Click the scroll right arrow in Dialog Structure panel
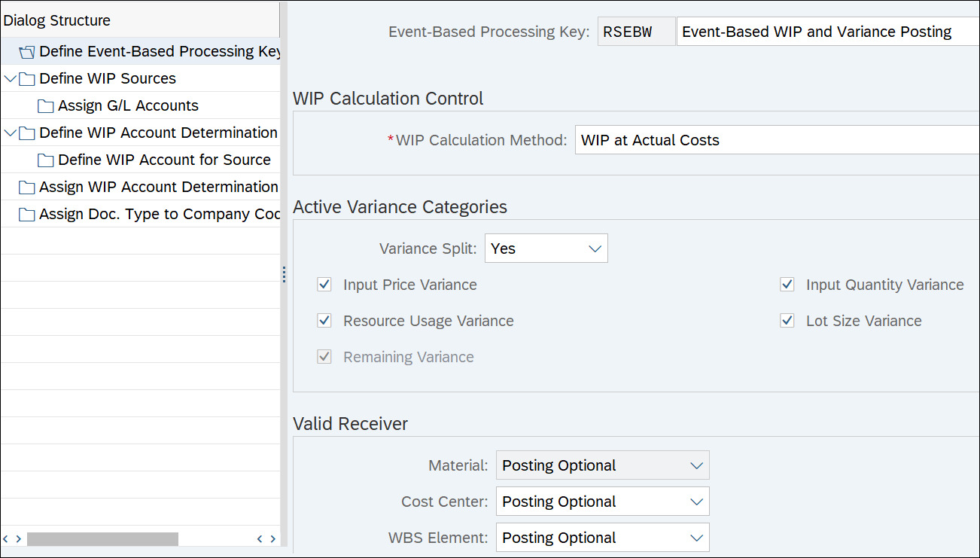 click(x=272, y=538)
